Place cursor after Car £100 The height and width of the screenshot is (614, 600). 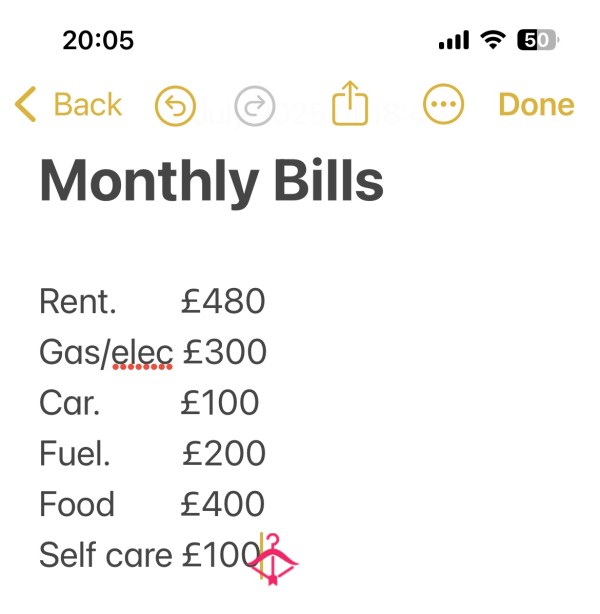click(x=260, y=403)
